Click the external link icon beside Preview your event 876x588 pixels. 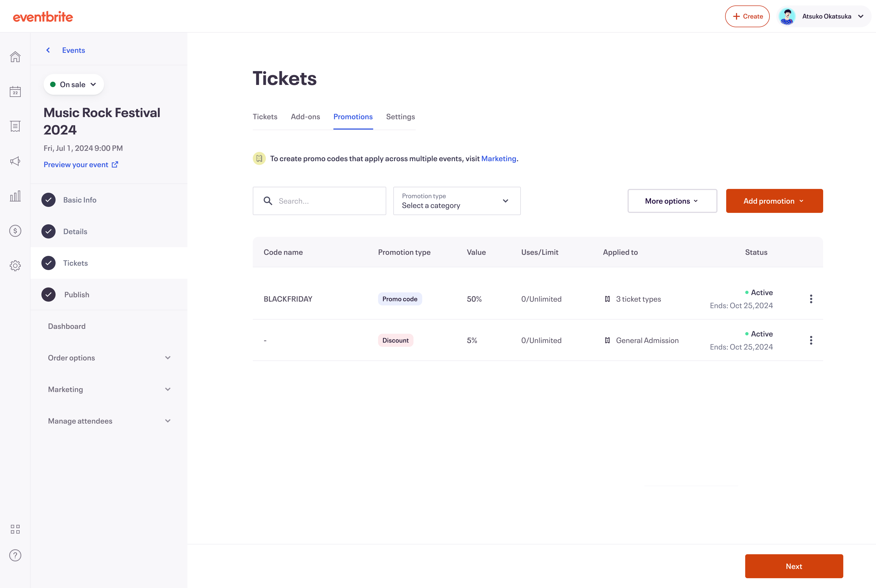115,164
